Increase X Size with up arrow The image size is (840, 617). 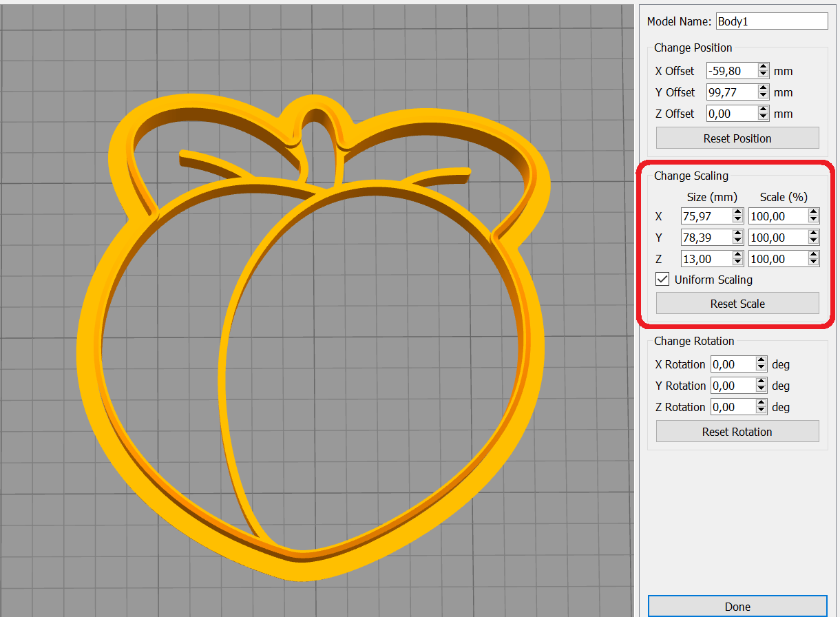point(738,213)
